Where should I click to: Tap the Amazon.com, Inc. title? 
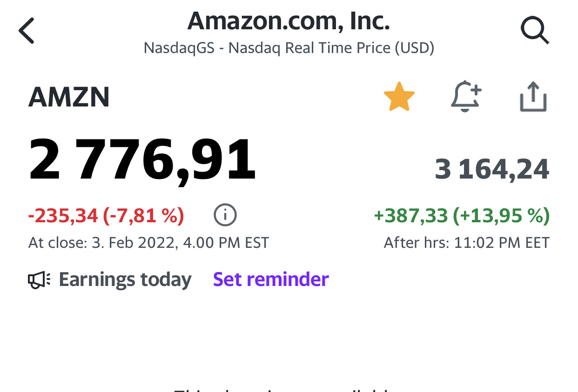coord(289,21)
